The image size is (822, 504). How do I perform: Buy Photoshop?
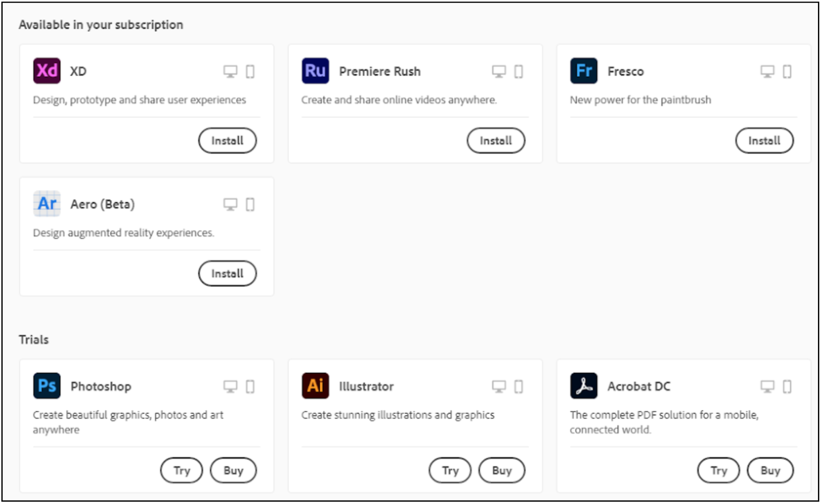pyautogui.click(x=233, y=470)
